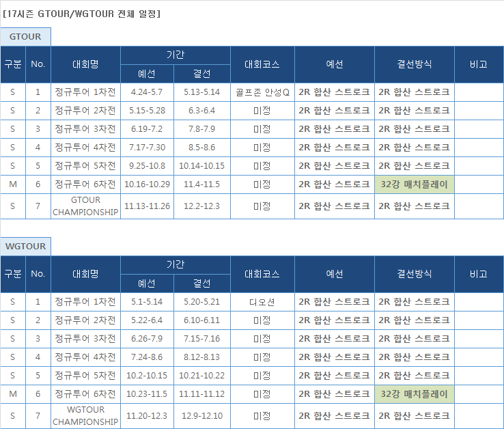Click WGTOUR final date '6.10-6.11'
The image size is (504, 429).
click(202, 320)
